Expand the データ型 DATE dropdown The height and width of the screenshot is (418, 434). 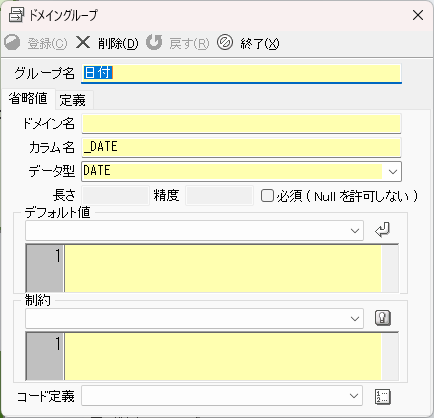coord(393,172)
